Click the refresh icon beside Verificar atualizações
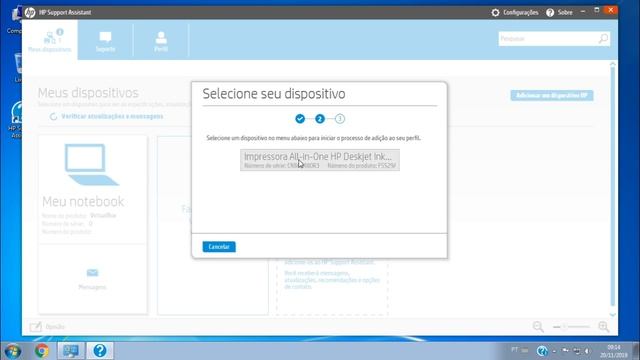The width and height of the screenshot is (640, 360). tap(53, 117)
